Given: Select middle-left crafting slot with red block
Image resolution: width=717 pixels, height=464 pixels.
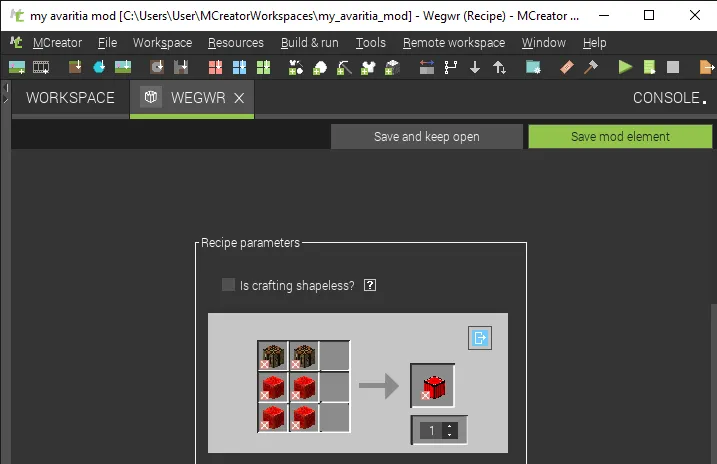Looking at the screenshot, I should point(273,386).
